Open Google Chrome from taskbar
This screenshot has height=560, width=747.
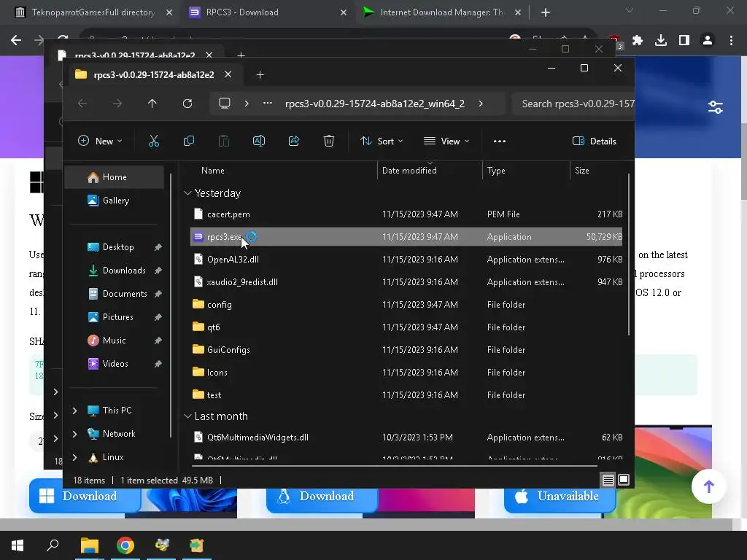(x=125, y=545)
